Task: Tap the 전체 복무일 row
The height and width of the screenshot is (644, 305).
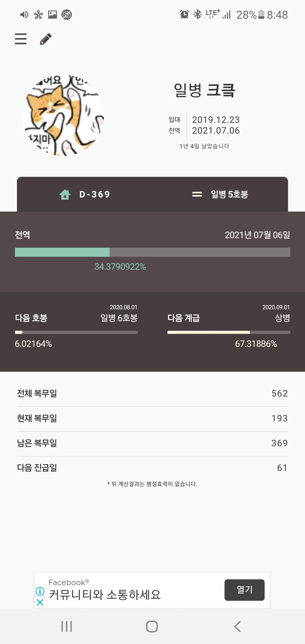Action: (152, 393)
